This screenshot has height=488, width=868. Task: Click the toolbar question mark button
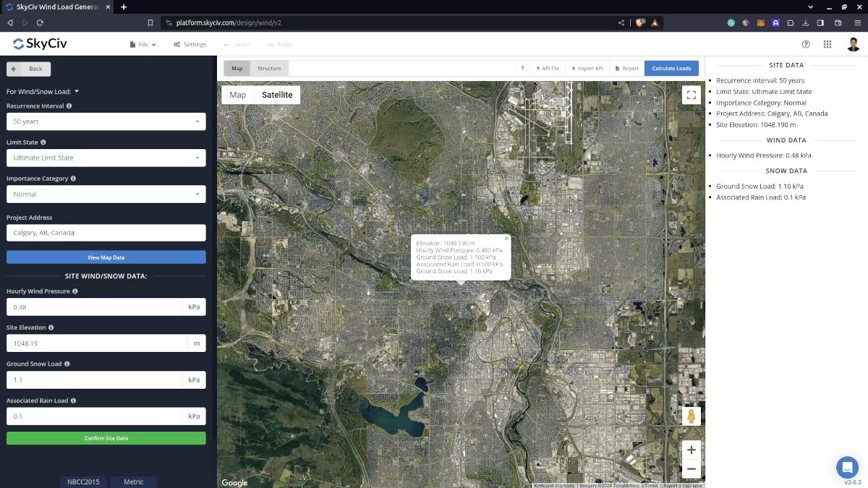[x=522, y=69]
